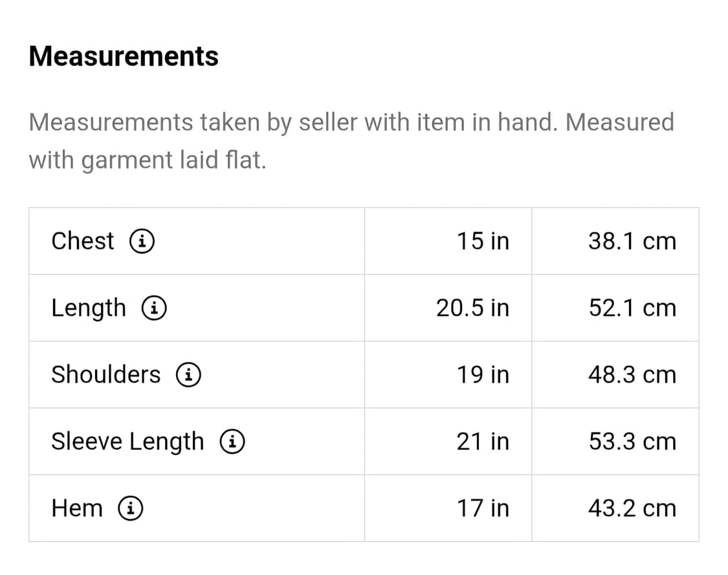Image resolution: width=728 pixels, height=575 pixels.
Task: Select the 15 in chest value
Action: (x=483, y=241)
